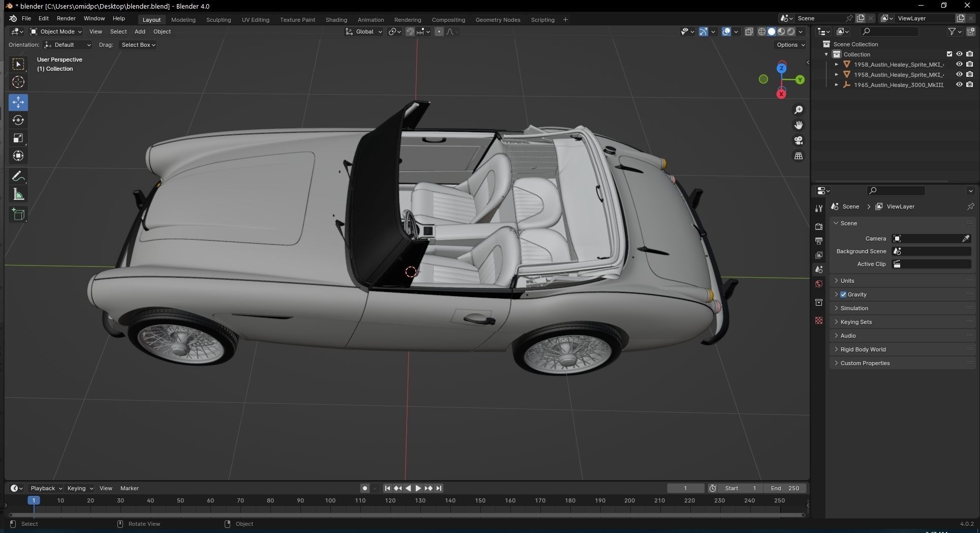The height and width of the screenshot is (533, 980).
Task: Click the blue Z axis gizmo
Action: [x=782, y=68]
